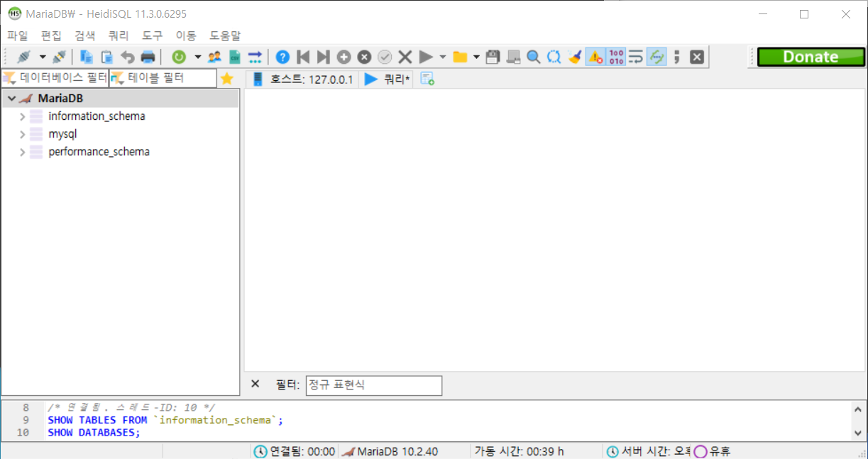Viewport: 868px width, 459px height.
Task: Click the gray close-tab X icon in toolbar
Action: pos(697,57)
